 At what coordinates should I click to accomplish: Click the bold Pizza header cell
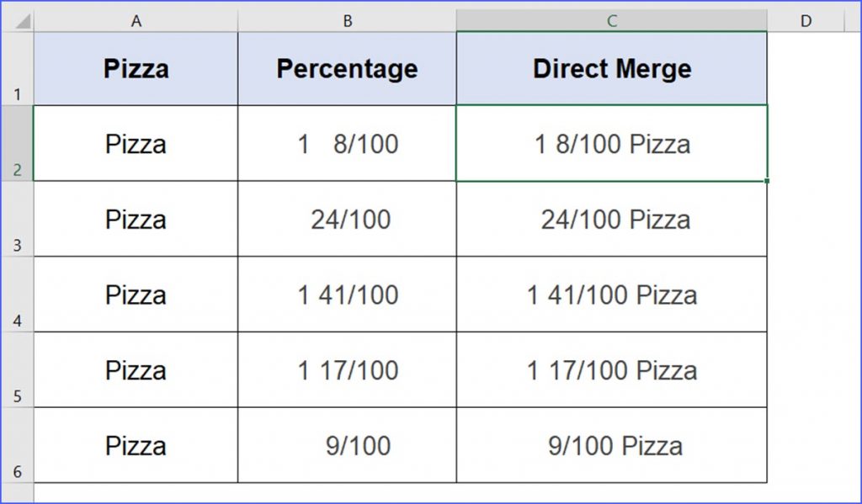[x=136, y=69]
